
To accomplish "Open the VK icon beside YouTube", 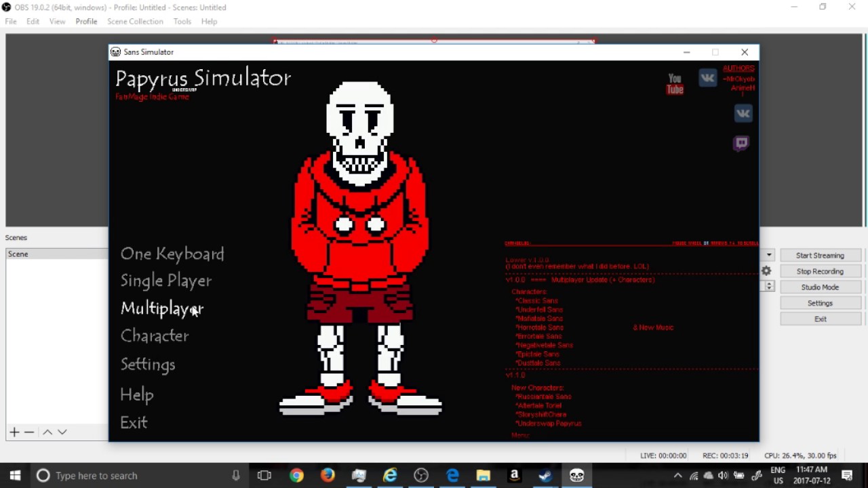I will coord(707,78).
